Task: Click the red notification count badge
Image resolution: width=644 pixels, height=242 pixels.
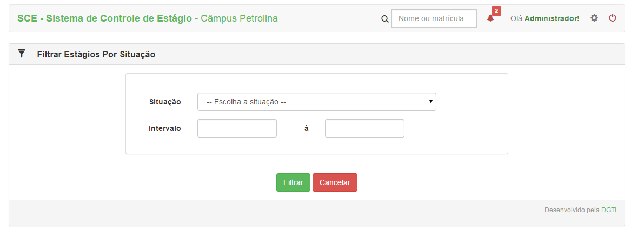Action: tap(496, 11)
